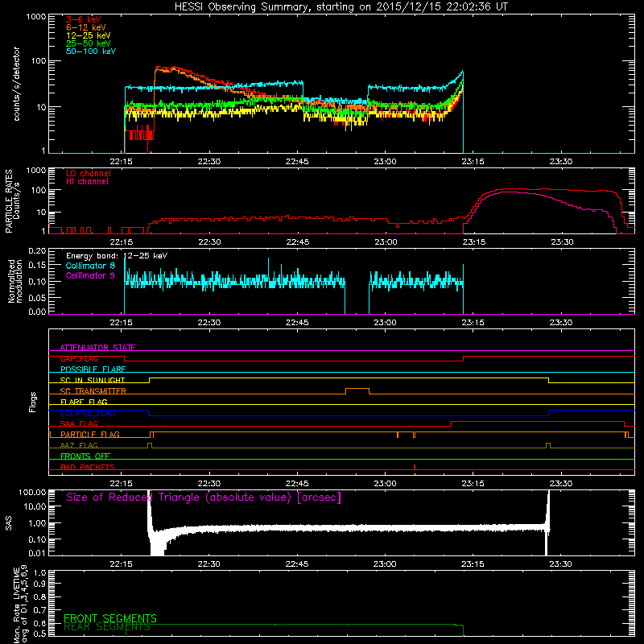Click the 23:30 tick under the particle rates plot
This screenshot has width=644, height=644.
(x=561, y=242)
